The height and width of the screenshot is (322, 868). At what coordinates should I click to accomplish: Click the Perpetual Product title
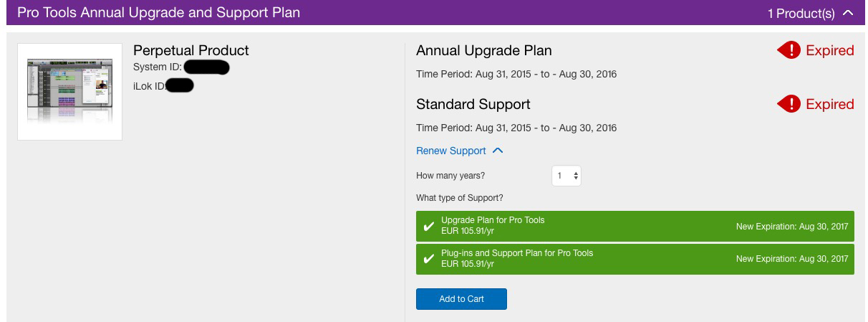click(x=191, y=50)
